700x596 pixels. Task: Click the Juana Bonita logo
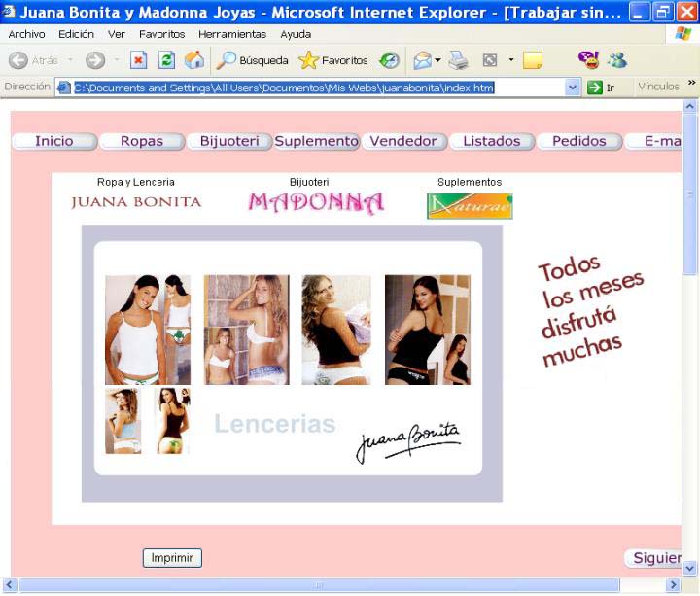[136, 202]
